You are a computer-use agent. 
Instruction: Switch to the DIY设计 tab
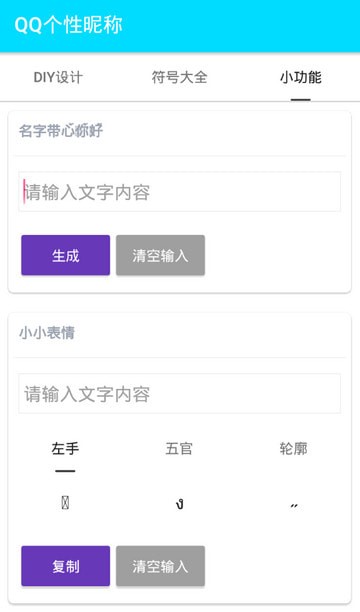click(x=58, y=77)
